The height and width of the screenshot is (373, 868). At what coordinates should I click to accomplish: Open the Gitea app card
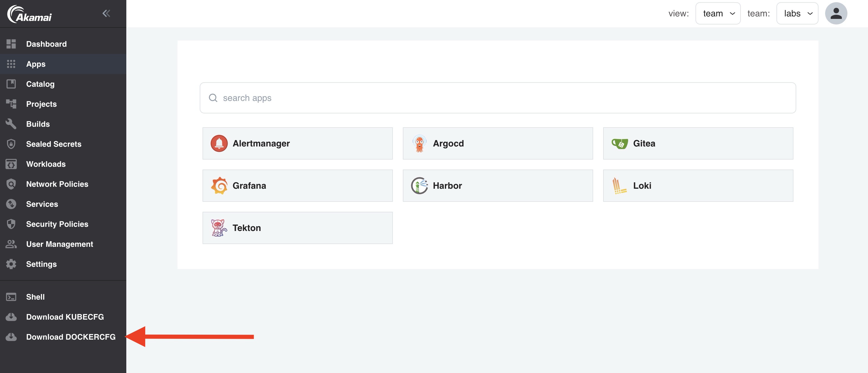coord(698,143)
